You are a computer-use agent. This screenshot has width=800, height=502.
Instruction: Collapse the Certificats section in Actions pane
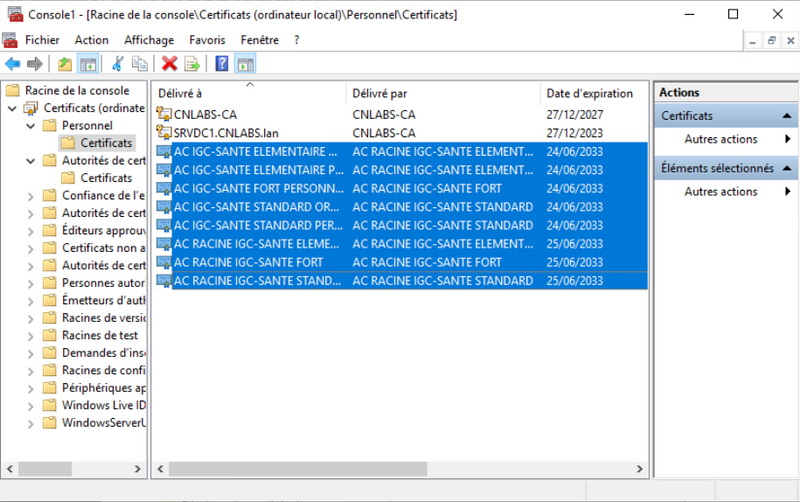coord(788,117)
